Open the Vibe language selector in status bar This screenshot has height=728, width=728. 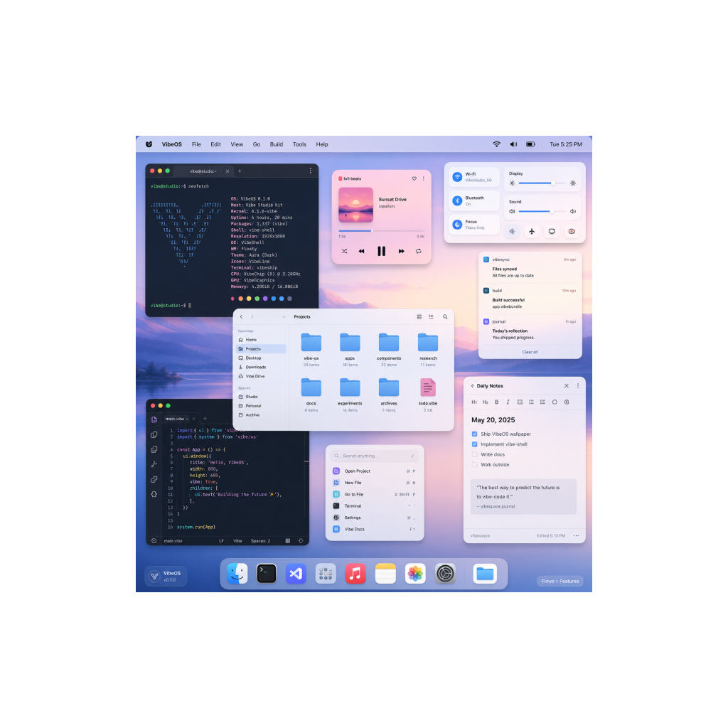tap(237, 541)
